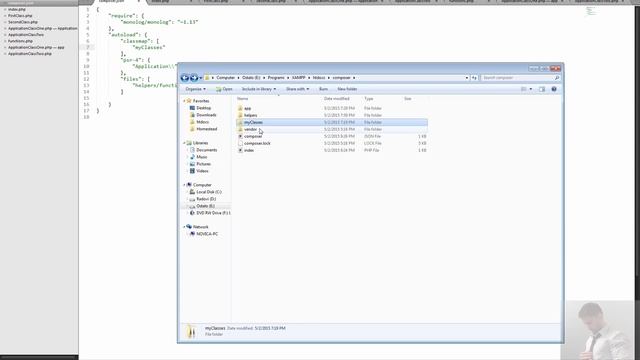Open the htdocs favorite in the sidebar
The width and height of the screenshot is (640, 360).
point(202,122)
